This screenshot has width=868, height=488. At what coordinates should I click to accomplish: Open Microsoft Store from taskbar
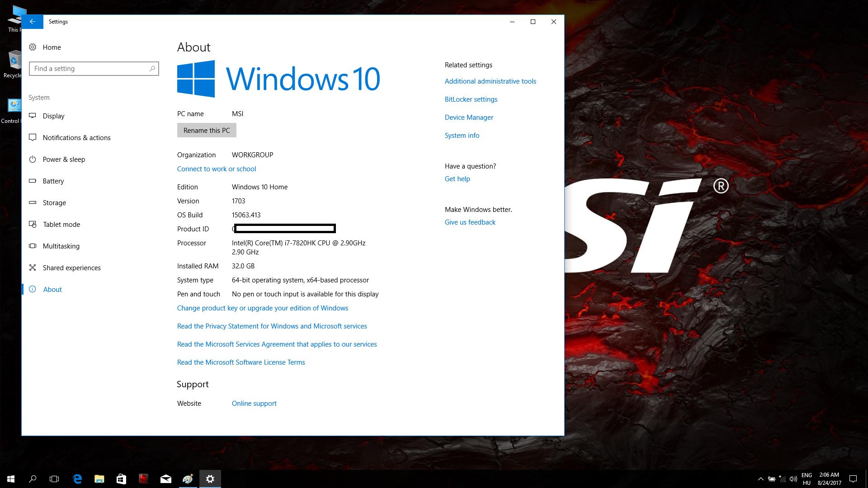coord(121,479)
